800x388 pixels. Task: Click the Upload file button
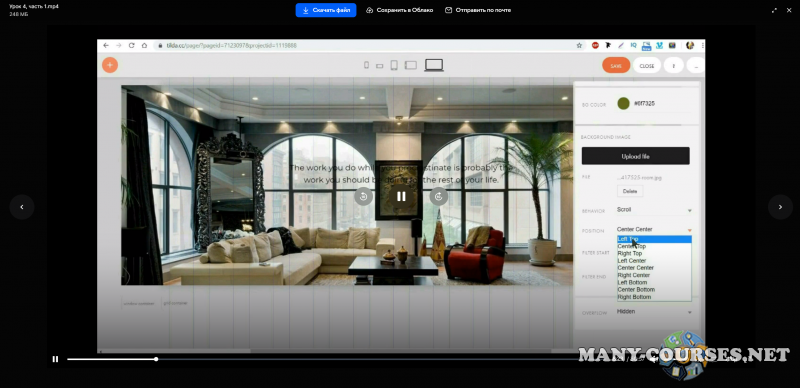pos(635,156)
